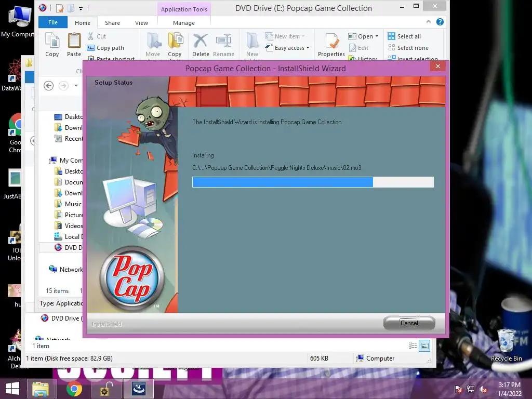This screenshot has width=532, height=399.
Task: Click Copy path in the ribbon
Action: coord(105,48)
